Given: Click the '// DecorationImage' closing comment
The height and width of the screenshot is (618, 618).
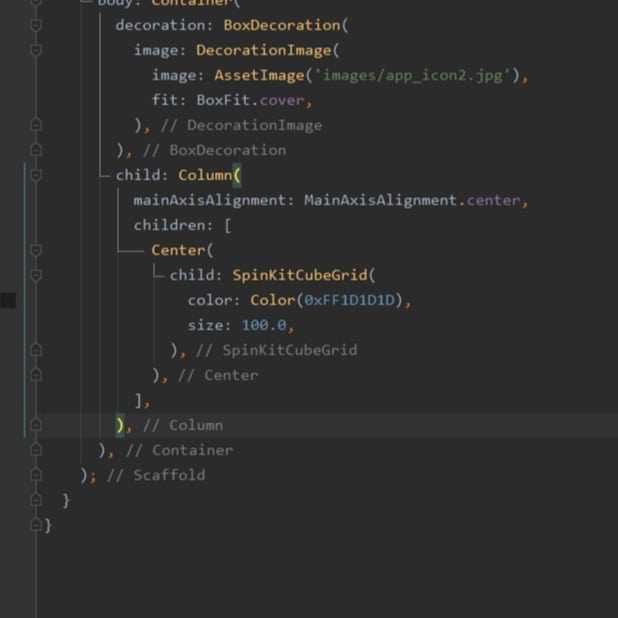Looking at the screenshot, I should (241, 125).
